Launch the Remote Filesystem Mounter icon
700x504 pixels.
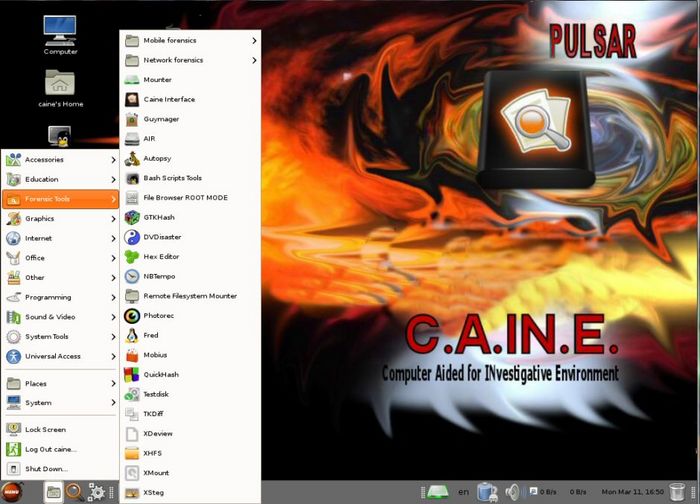(x=132, y=296)
